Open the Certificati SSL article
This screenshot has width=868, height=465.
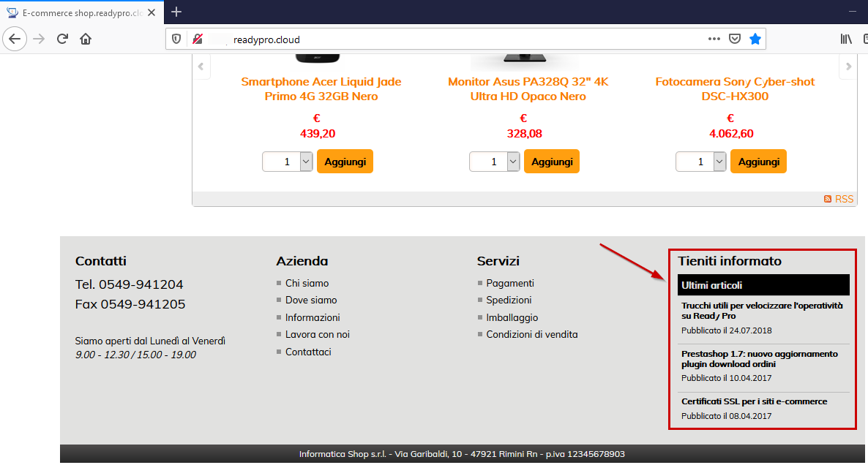coord(754,401)
